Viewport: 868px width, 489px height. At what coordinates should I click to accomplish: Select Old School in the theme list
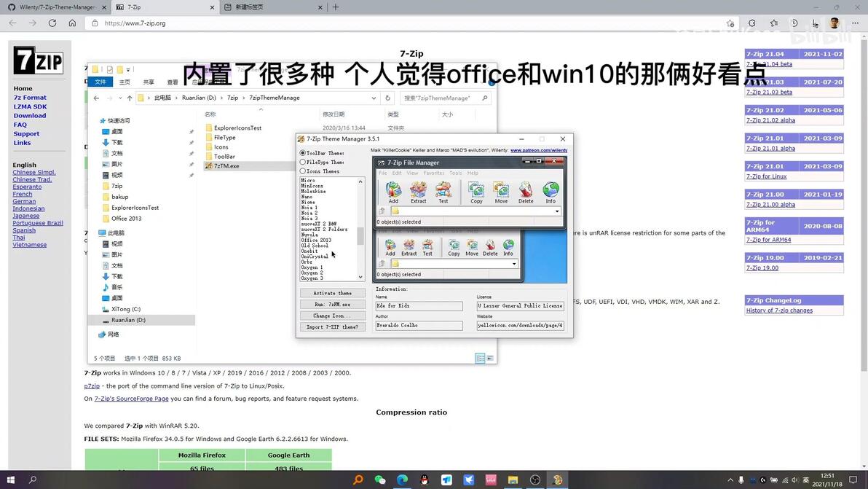(x=315, y=246)
